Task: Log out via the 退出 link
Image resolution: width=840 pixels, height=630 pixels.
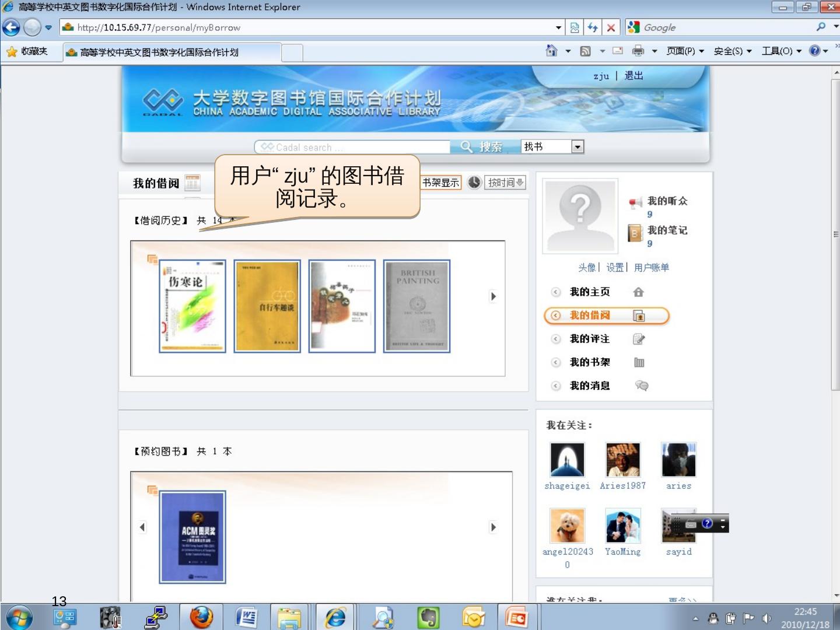Action: pyautogui.click(x=633, y=76)
